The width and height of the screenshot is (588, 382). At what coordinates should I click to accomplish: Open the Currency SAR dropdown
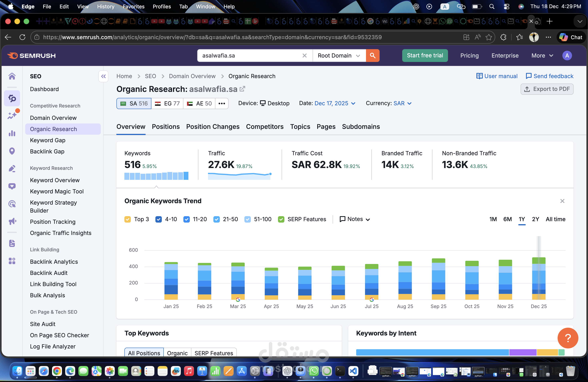(x=402, y=103)
